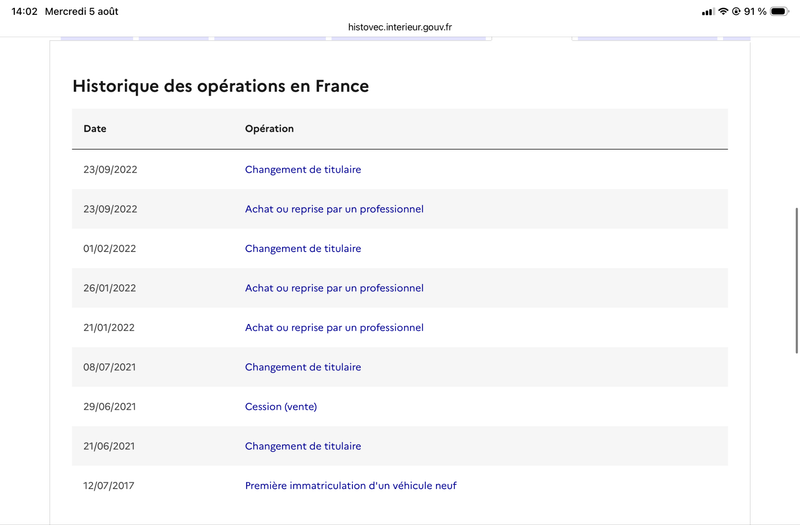Tap the cellular signal bars icon

[x=708, y=12]
